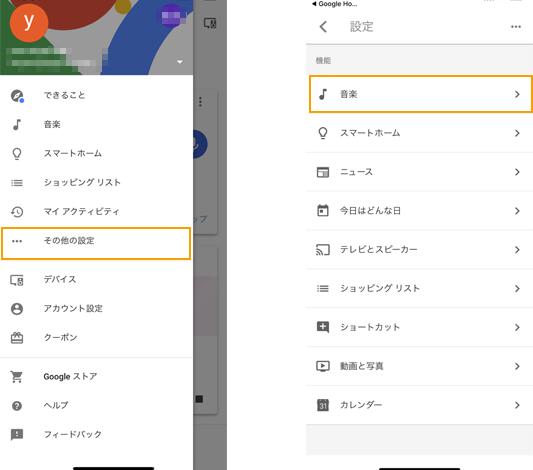Expand the テレビとスピーカー row chevron
The height and width of the screenshot is (470, 533).
point(517,250)
